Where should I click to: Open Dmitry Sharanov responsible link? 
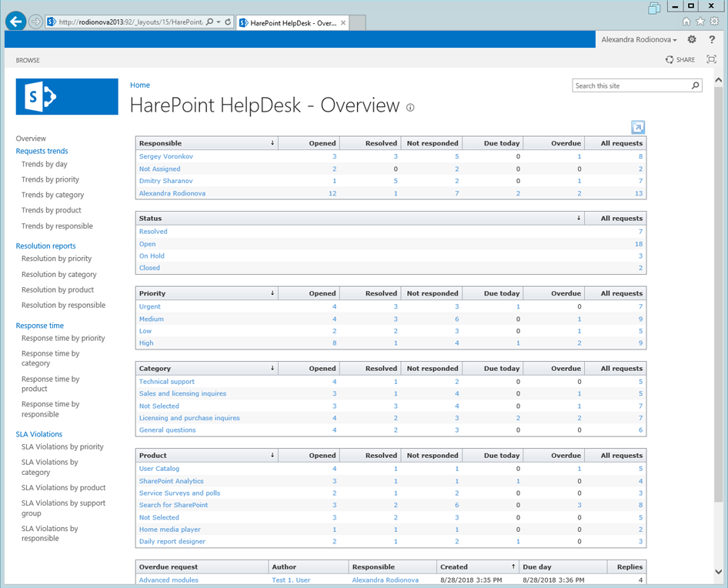point(165,181)
